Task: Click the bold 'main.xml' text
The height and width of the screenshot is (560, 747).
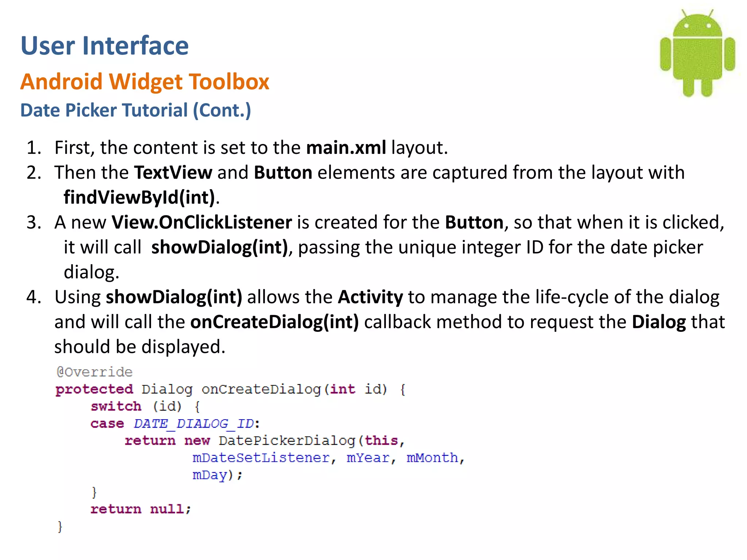Action: (346, 148)
